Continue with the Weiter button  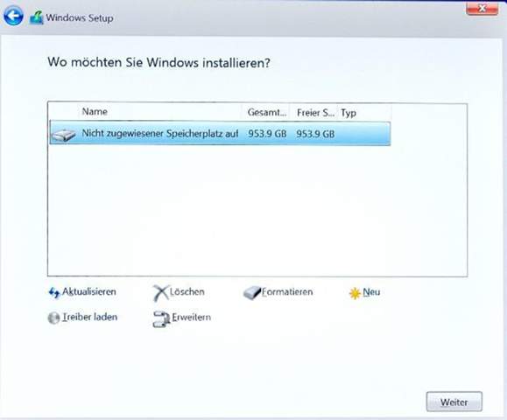coord(454,402)
